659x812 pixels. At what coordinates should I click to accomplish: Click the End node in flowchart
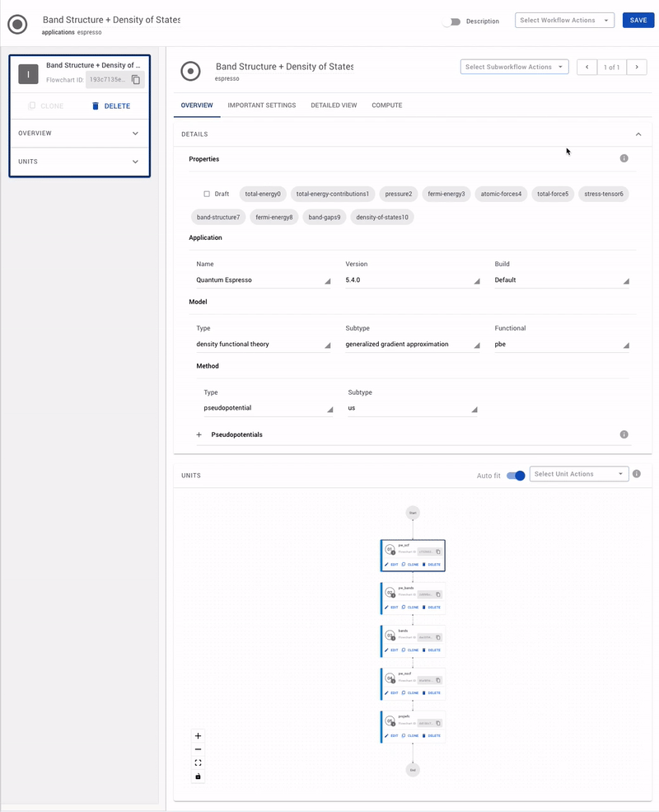point(413,770)
